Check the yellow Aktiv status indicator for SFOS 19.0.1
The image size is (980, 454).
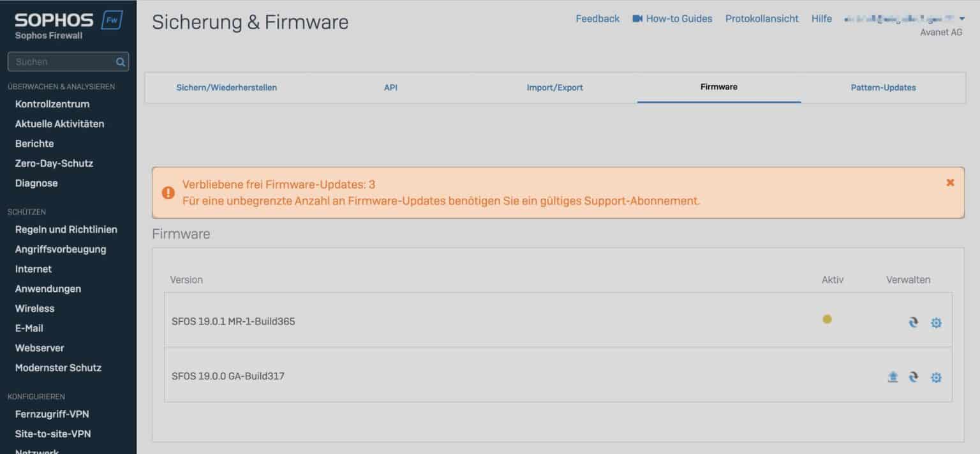pyautogui.click(x=828, y=319)
